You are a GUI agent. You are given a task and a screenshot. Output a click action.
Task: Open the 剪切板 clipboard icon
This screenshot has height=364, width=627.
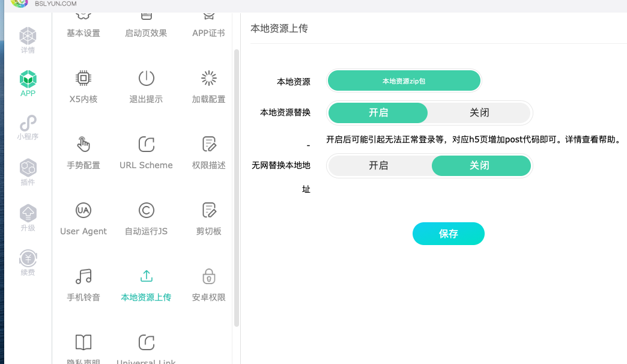click(208, 210)
